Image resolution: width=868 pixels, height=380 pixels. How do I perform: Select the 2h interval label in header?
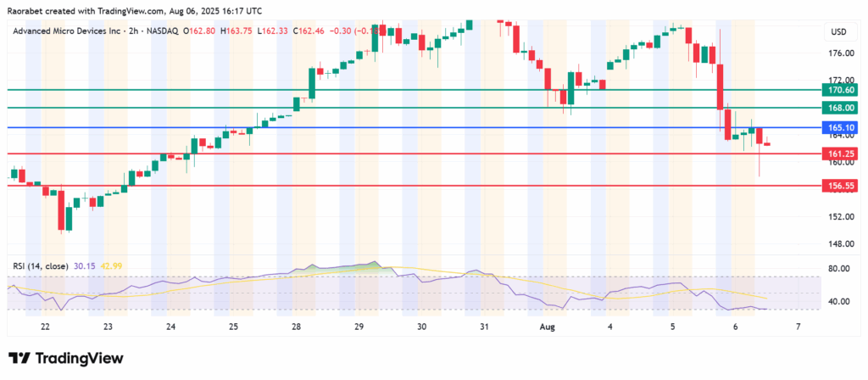pos(130,31)
